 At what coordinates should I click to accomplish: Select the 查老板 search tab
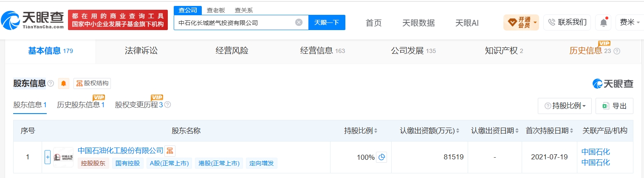(215, 10)
